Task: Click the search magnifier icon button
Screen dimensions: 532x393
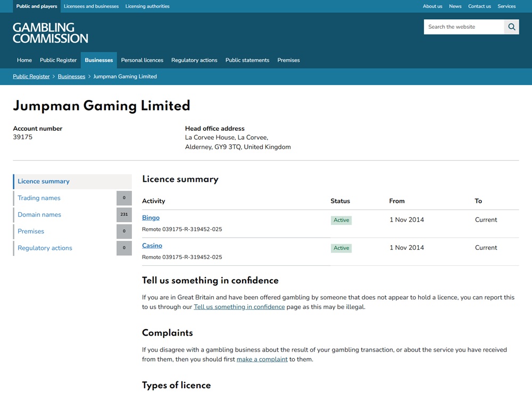Action: [512, 27]
